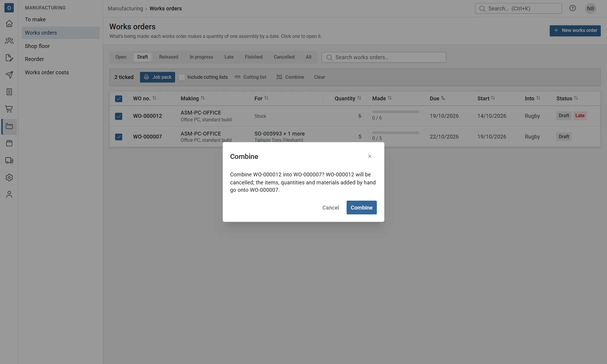Open the stock box icon in the sidebar
Viewport: 607px width, 364px height.
[9, 144]
